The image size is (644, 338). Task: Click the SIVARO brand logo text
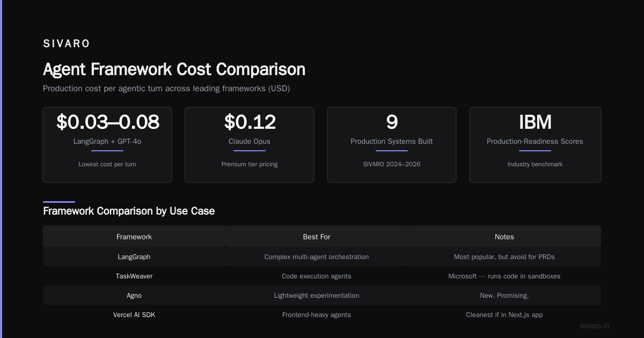pos(67,43)
